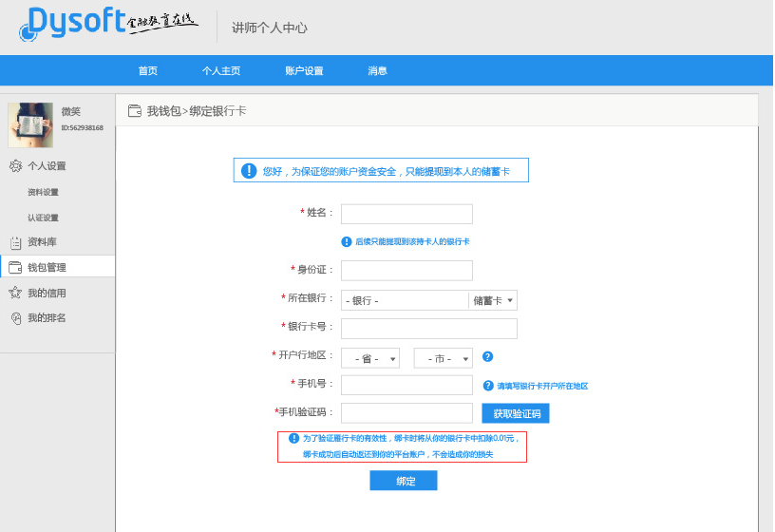
Task: Click the 资料库 document icon in sidebar
Action: [15, 242]
